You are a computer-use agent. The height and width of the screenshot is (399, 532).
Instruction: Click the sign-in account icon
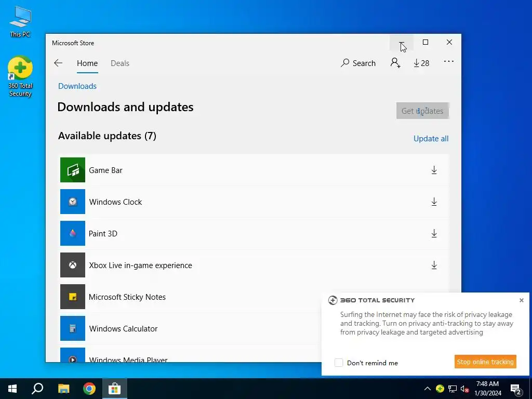click(395, 63)
